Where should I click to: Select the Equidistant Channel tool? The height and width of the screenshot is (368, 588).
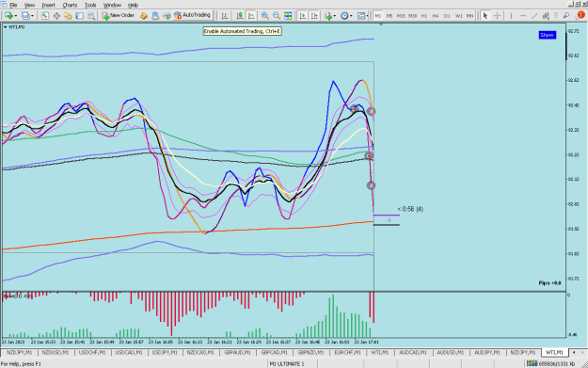(546, 15)
